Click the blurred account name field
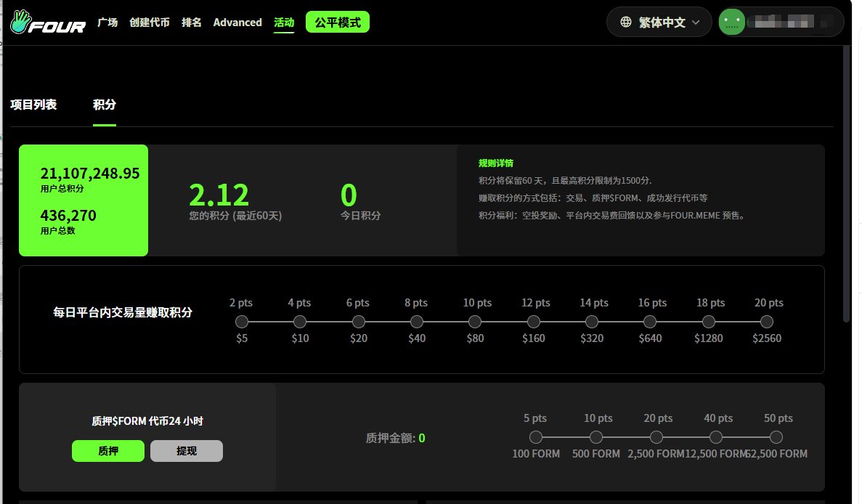The image size is (862, 504). (790, 22)
